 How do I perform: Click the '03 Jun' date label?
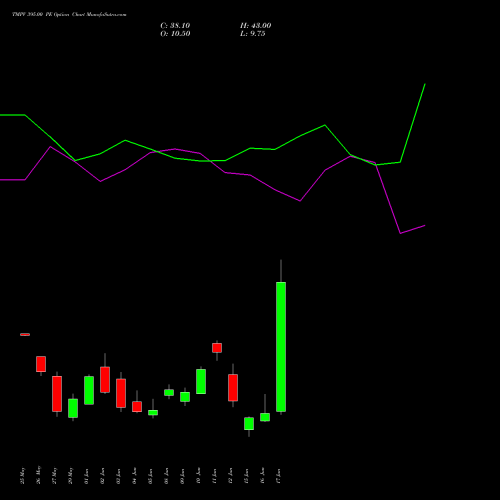coord(119,476)
